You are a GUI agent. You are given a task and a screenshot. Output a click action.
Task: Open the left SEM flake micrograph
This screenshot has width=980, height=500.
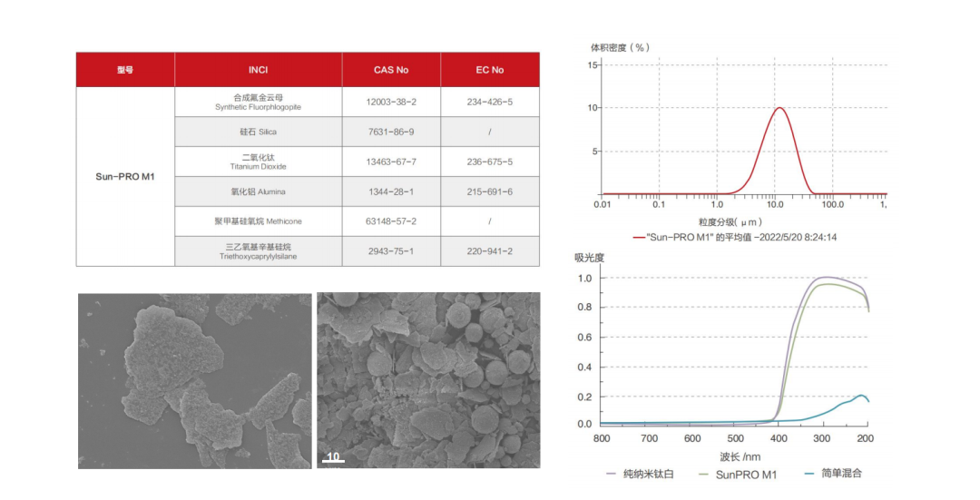click(194, 380)
